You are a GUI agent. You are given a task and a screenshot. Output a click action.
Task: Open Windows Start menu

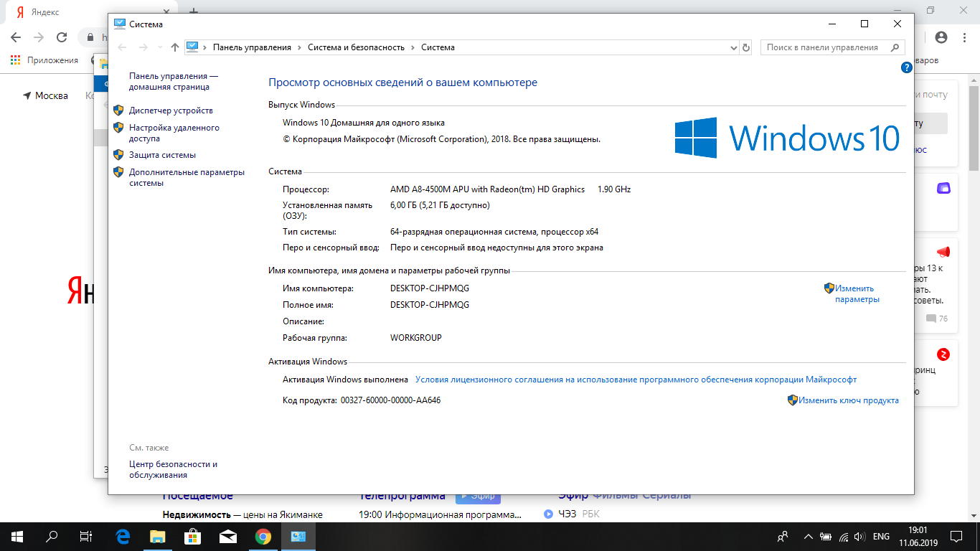coord(17,536)
